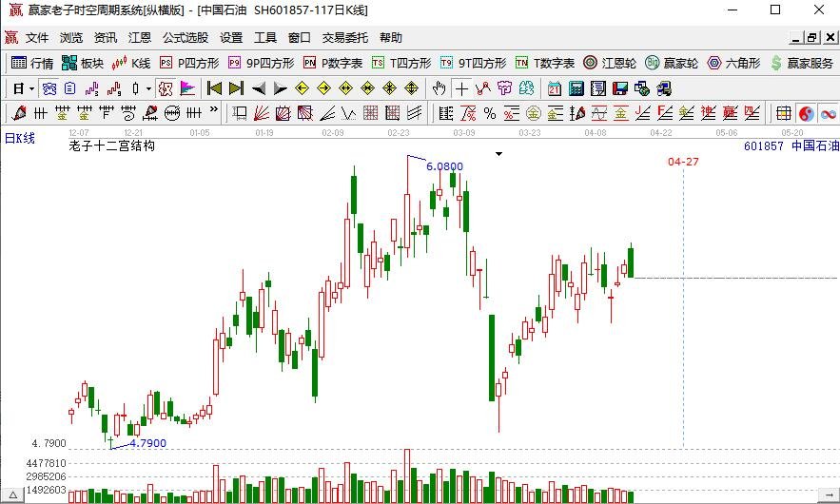This screenshot has width=840, height=504.
Task: Open the 资讯 menu
Action: [x=105, y=37]
